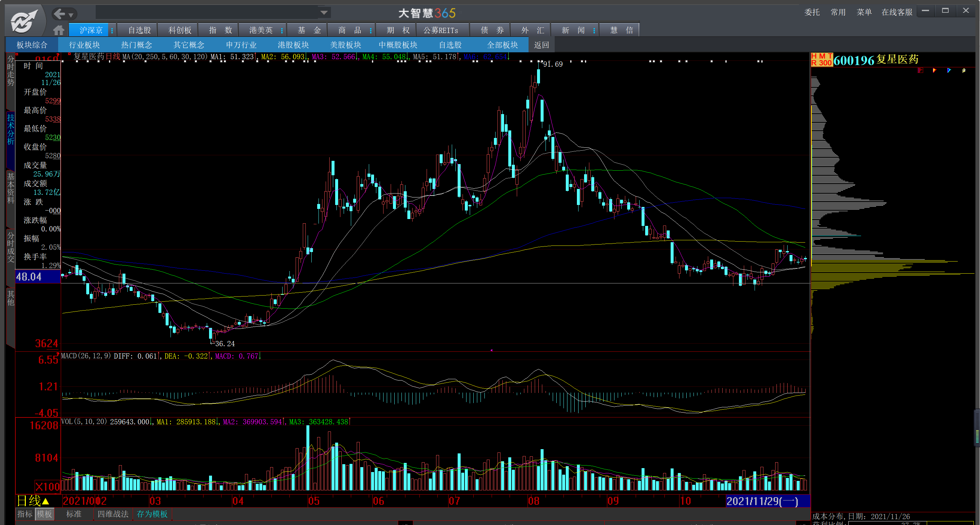Viewport: 980px width, 525px height.
Task: Open the search box dropdown arrow
Action: click(324, 12)
